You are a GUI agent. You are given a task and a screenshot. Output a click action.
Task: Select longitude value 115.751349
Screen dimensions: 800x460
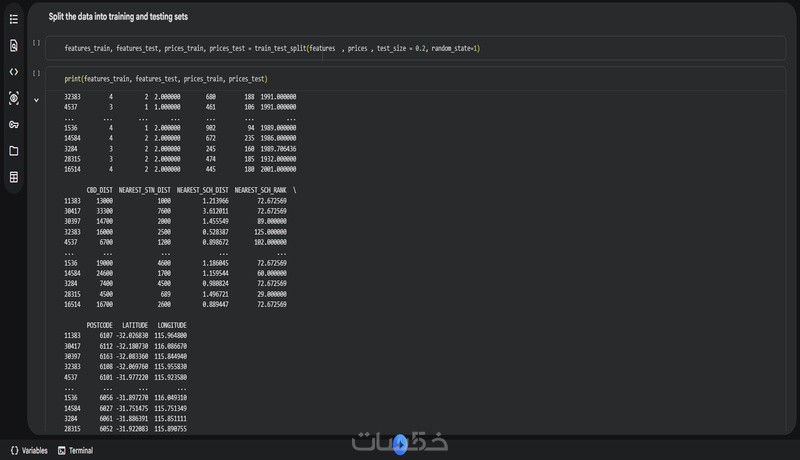pyautogui.click(x=170, y=408)
